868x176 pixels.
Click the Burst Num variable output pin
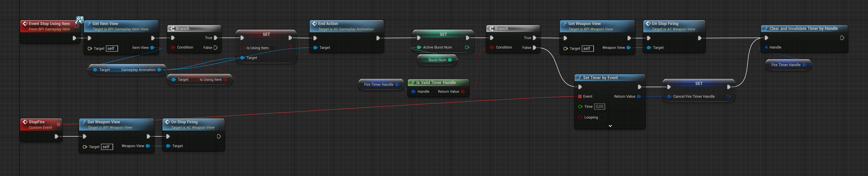tap(450, 60)
